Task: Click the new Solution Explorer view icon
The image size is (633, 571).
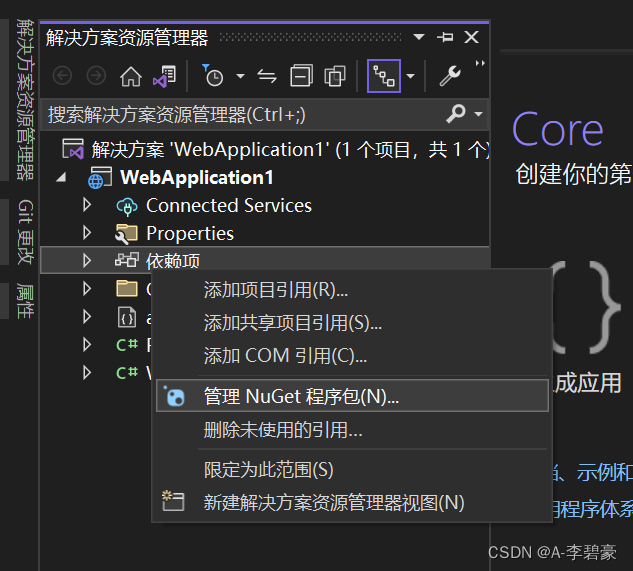Action: [x=173, y=501]
